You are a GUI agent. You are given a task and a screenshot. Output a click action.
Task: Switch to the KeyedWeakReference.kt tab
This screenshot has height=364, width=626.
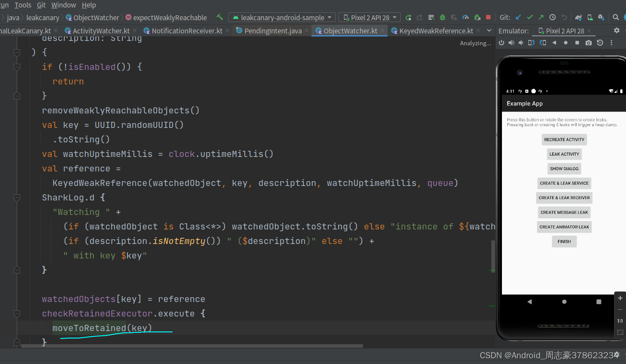point(436,31)
